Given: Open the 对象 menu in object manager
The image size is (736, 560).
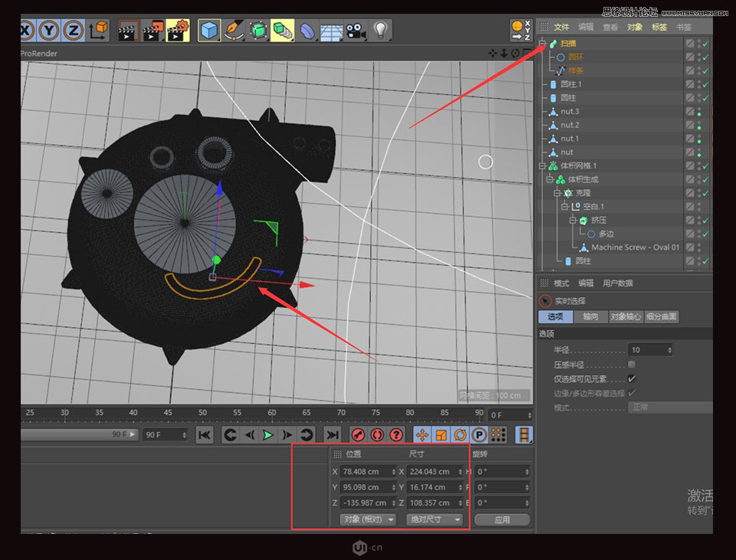Looking at the screenshot, I should (633, 27).
